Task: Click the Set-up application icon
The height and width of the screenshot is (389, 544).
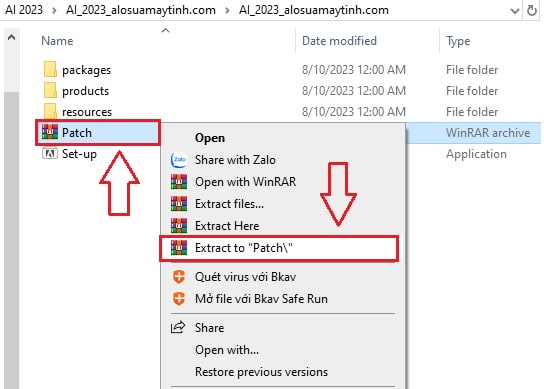Action: 50,154
